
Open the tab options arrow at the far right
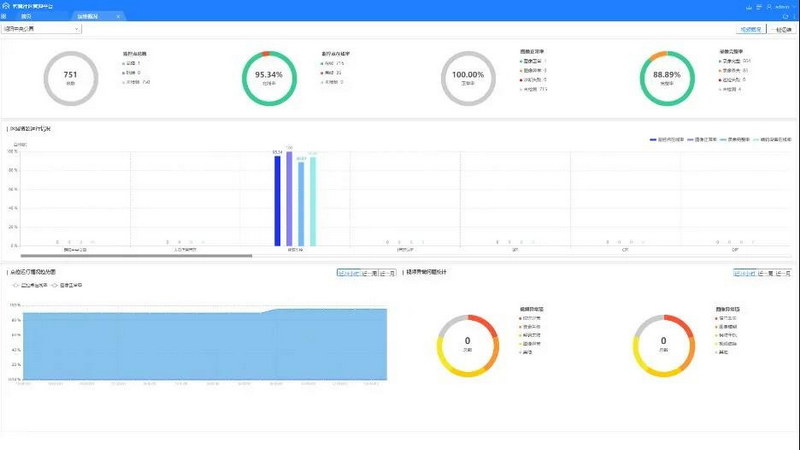coord(794,17)
